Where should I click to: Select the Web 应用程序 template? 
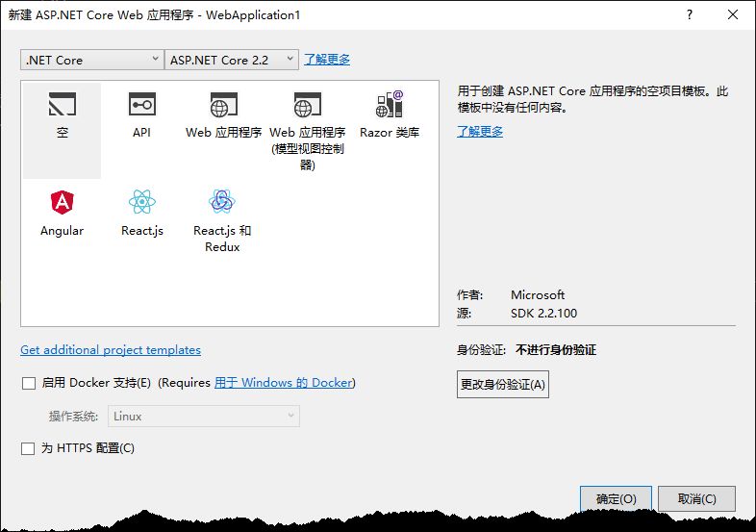tap(223, 115)
